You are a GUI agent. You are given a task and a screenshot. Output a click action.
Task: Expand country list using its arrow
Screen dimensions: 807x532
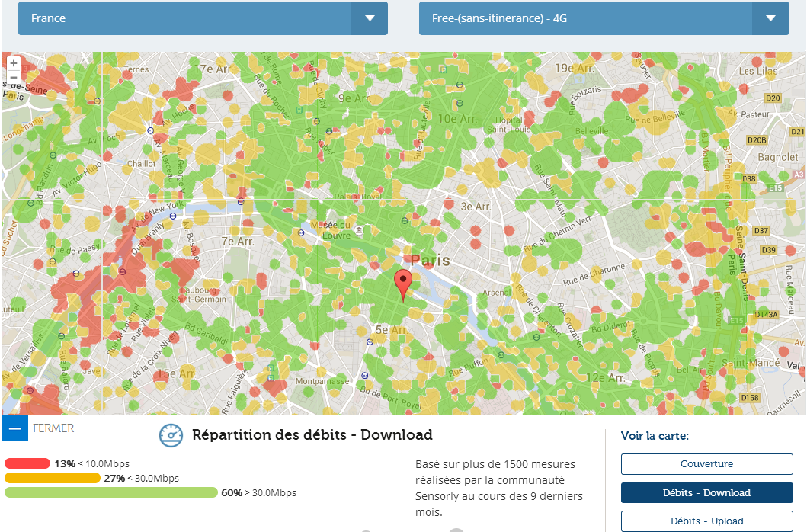coord(370,18)
